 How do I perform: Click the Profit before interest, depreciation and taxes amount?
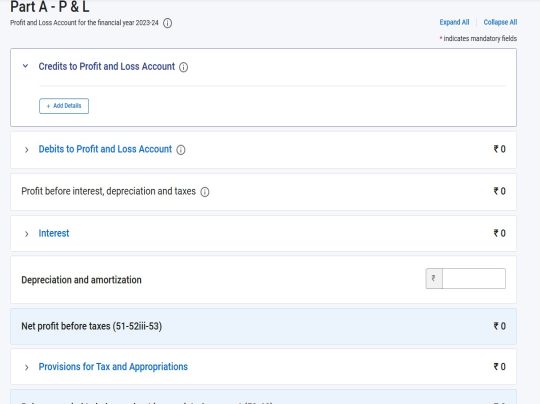(x=500, y=191)
